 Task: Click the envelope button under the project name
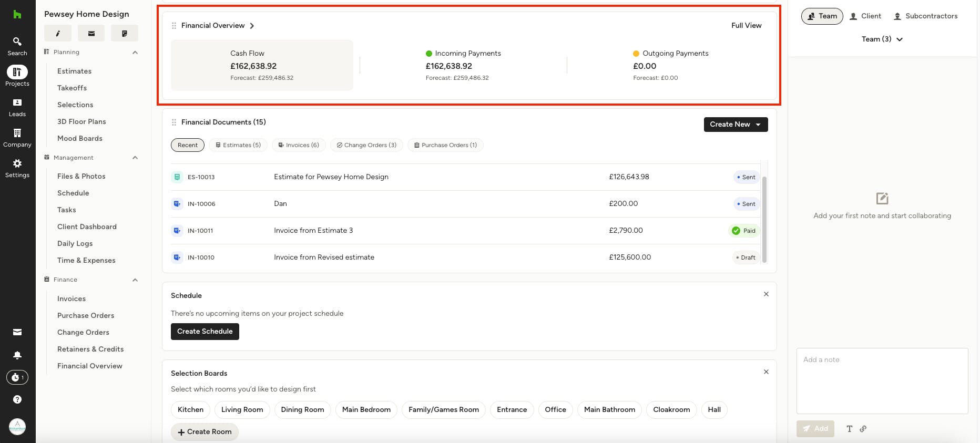pos(91,33)
